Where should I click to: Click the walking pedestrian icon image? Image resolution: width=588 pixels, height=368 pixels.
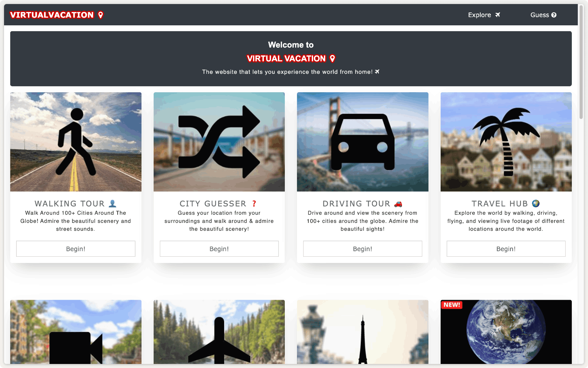click(76, 142)
